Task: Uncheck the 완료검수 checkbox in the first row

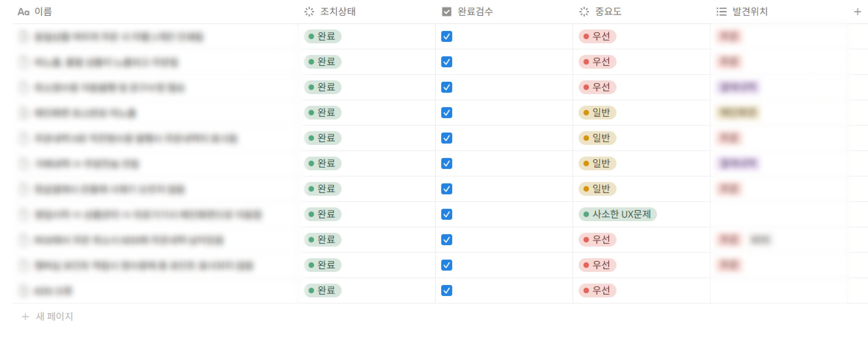Action: click(x=446, y=36)
